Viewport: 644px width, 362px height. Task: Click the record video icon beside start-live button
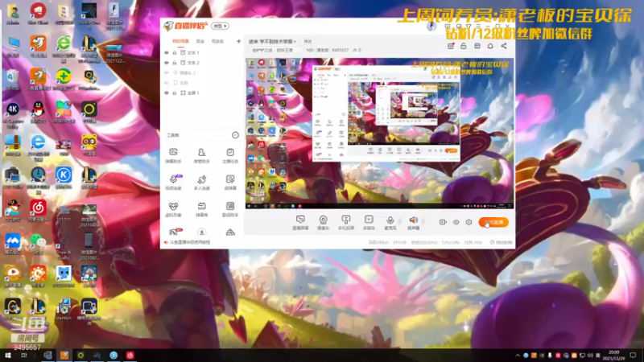[x=443, y=222]
